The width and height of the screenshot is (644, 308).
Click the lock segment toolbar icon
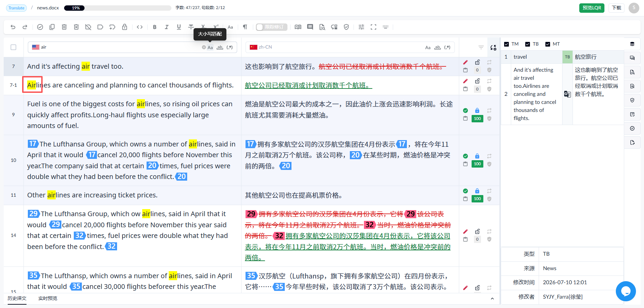point(124,27)
